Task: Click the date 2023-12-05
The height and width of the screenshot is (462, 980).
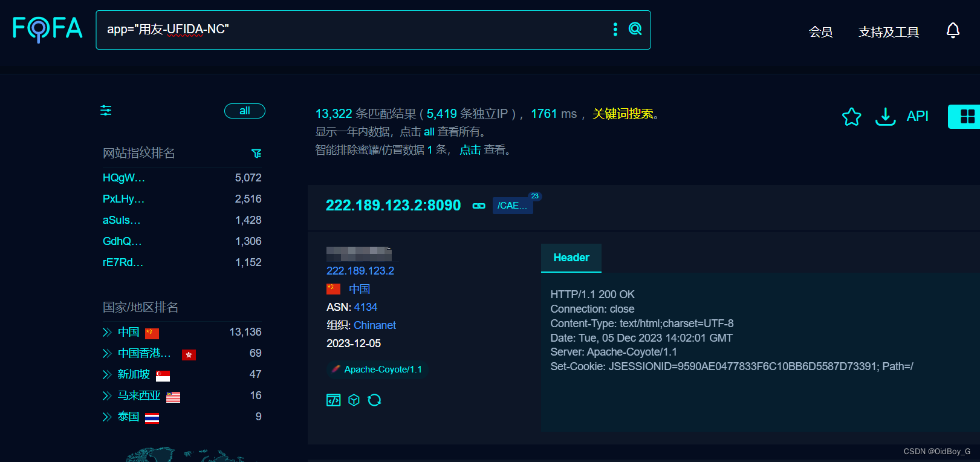Action: (x=354, y=343)
